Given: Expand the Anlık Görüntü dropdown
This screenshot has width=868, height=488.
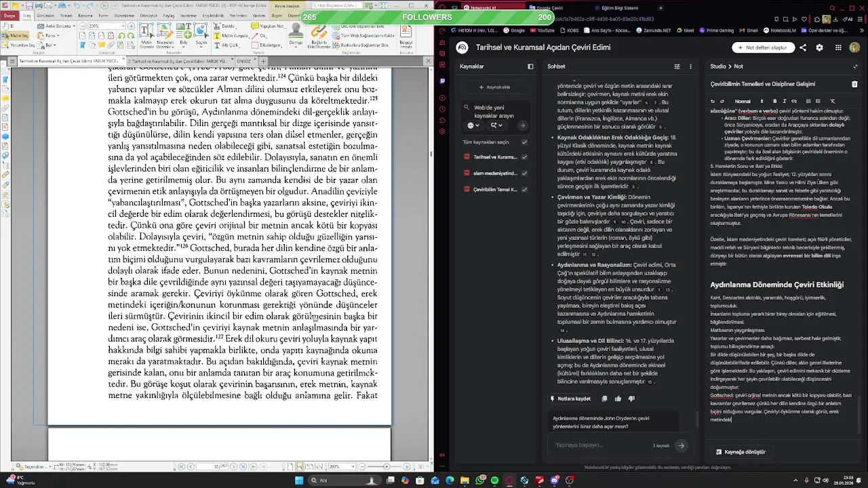Looking at the screenshot, I should pyautogui.click(x=74, y=26).
